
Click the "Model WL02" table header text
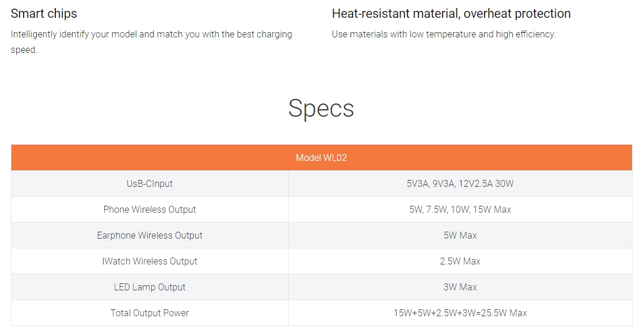point(321,158)
